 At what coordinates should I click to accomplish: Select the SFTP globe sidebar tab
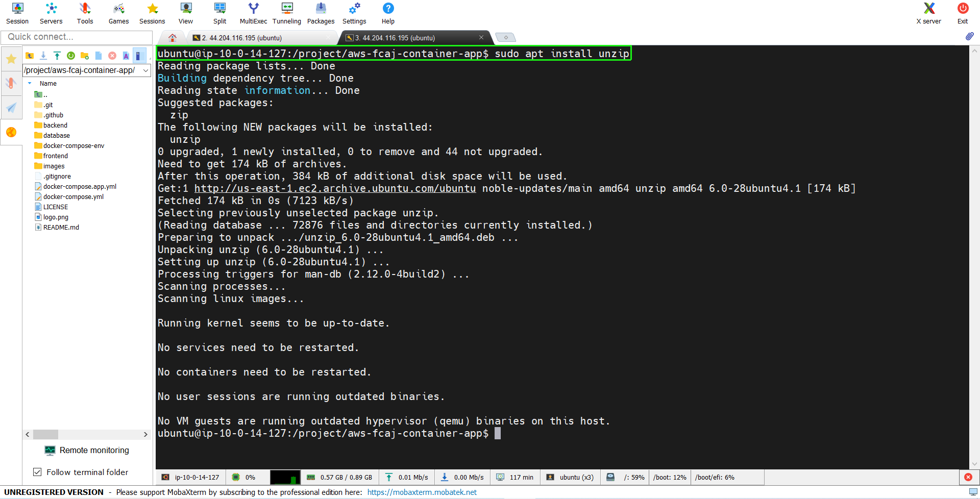[11, 132]
